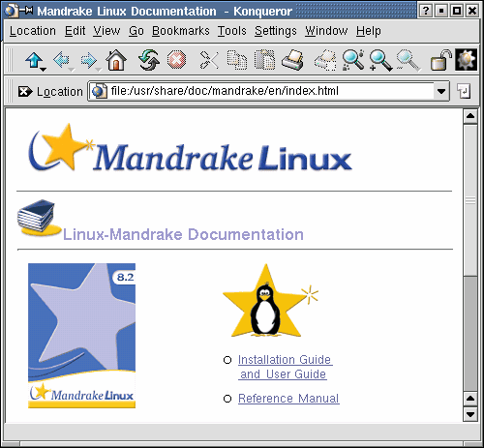Go to the Home directory icon
The image size is (484, 448).
(x=116, y=60)
